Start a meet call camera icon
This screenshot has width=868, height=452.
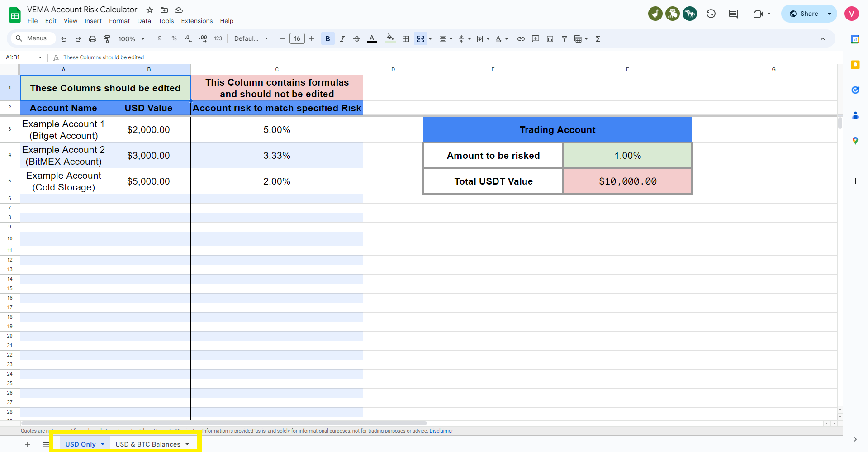[759, 14]
